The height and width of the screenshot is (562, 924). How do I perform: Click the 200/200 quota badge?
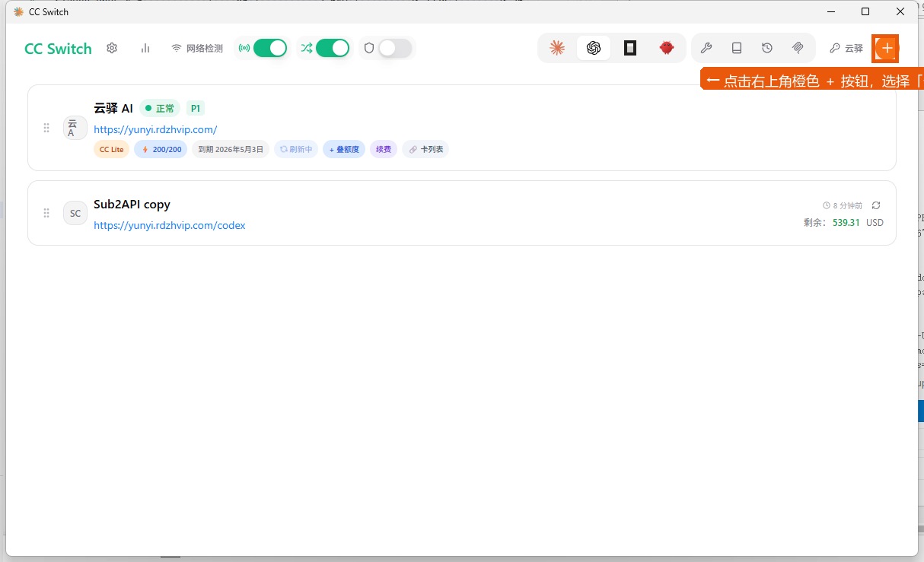(161, 150)
